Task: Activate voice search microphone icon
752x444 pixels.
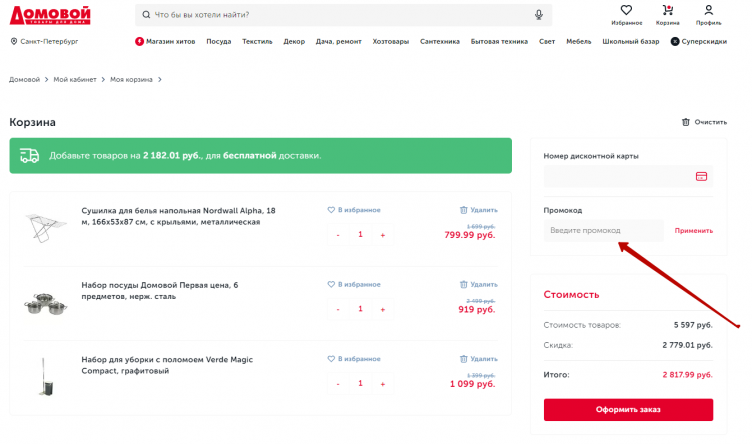Action: pos(539,15)
